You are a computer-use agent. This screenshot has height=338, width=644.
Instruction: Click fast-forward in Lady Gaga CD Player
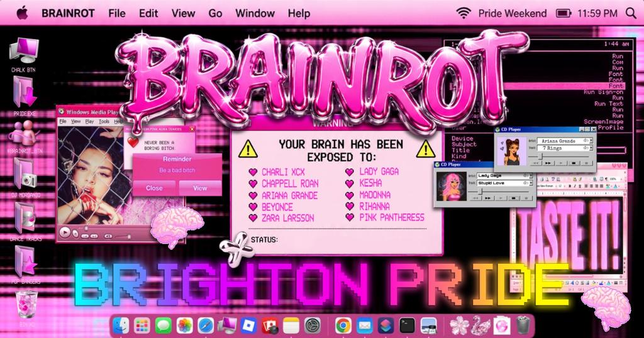(488, 198)
